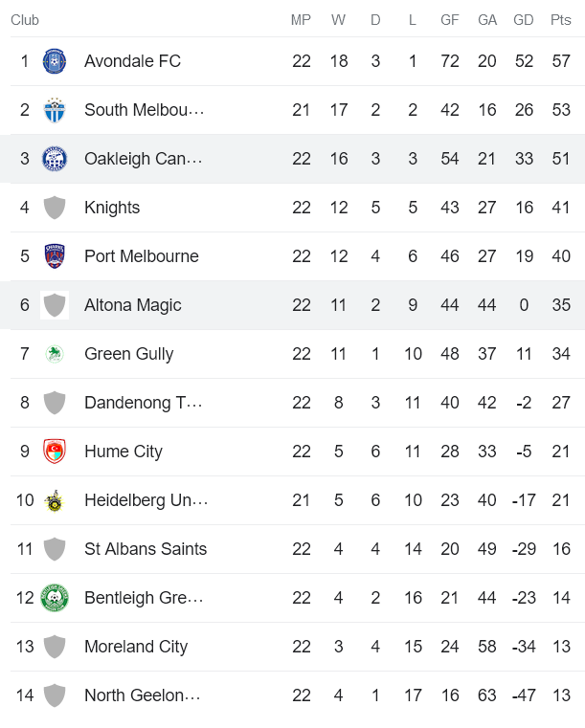Click the Oakleigh Cannons club crest
This screenshot has width=585, height=728.
click(x=55, y=159)
